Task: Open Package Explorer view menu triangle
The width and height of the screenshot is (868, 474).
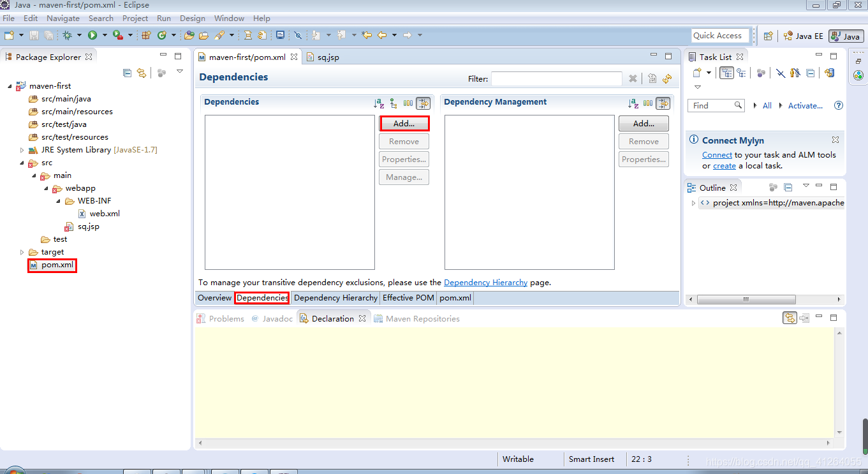Action: pyautogui.click(x=180, y=71)
